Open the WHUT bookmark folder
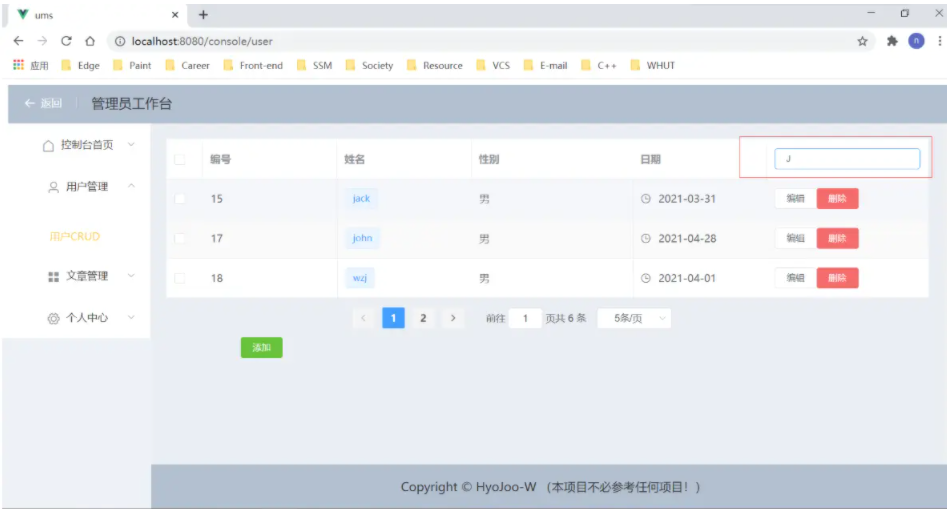This screenshot has width=947, height=509. (652, 65)
